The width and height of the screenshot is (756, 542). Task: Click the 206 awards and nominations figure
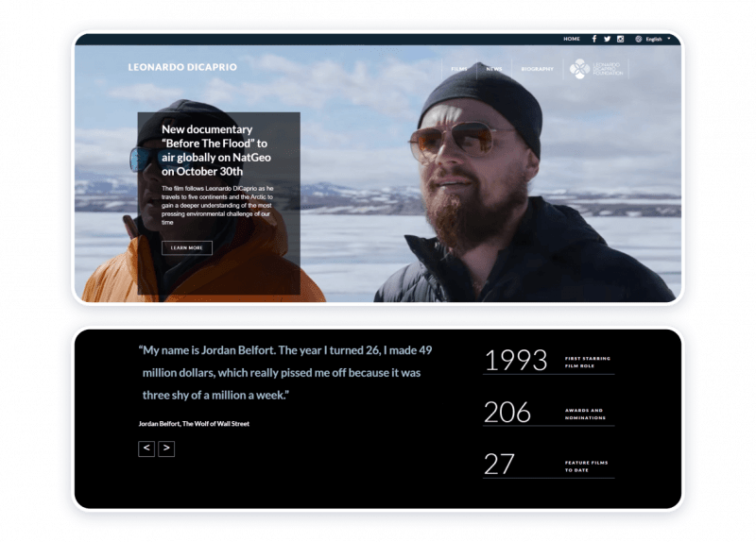tap(507, 413)
